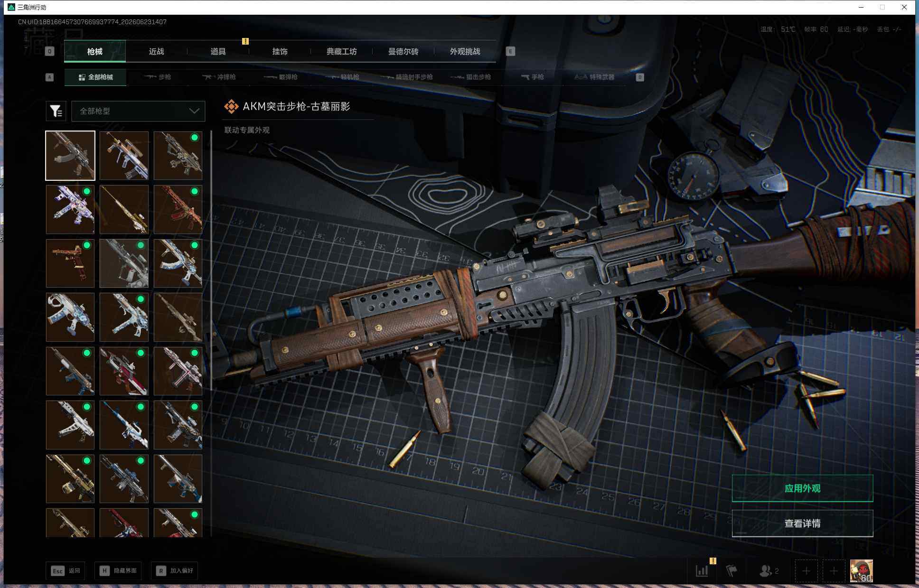Open the 外观挑战 tab
This screenshot has height=588, width=919.
coord(465,51)
